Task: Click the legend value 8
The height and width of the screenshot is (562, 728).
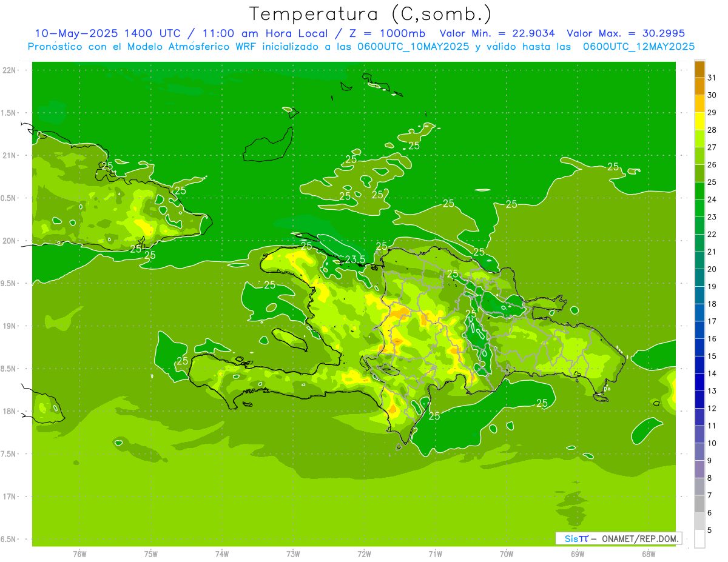Action: coord(710,478)
